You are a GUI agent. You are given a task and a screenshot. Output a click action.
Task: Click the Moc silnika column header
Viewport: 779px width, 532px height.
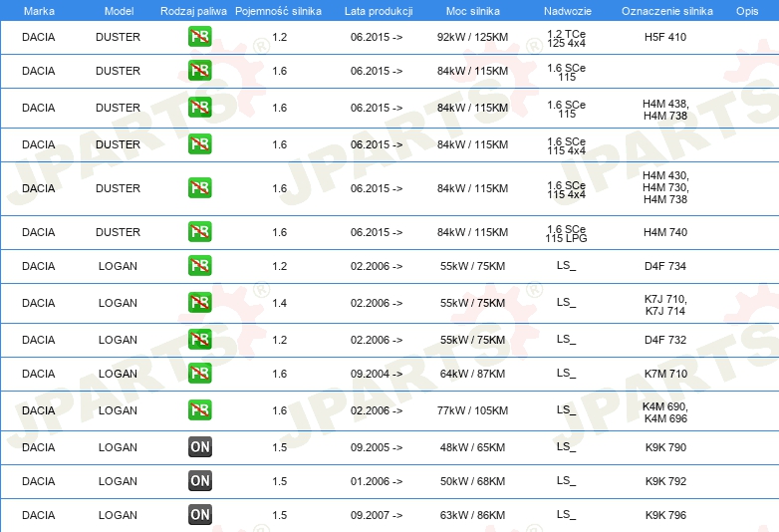coord(473,11)
